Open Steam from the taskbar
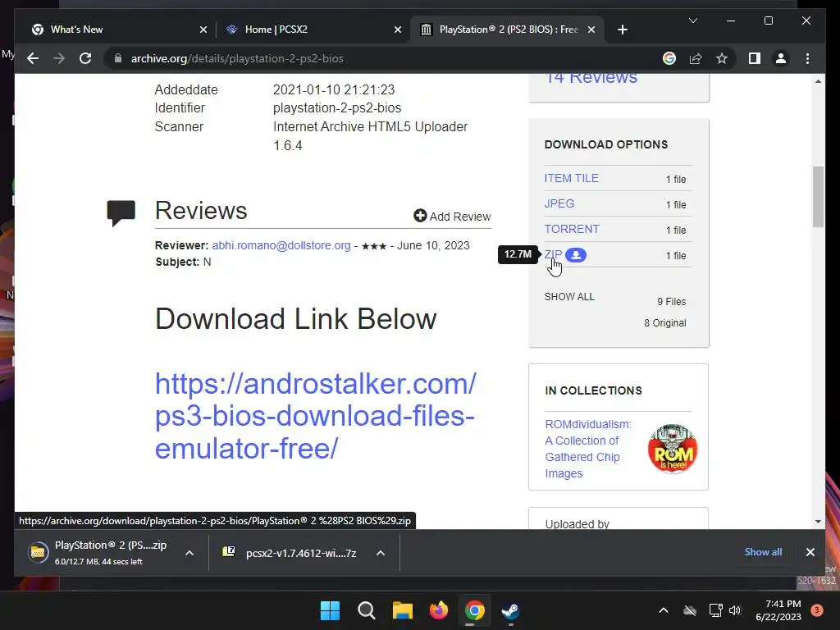The height and width of the screenshot is (630, 840). click(x=510, y=610)
